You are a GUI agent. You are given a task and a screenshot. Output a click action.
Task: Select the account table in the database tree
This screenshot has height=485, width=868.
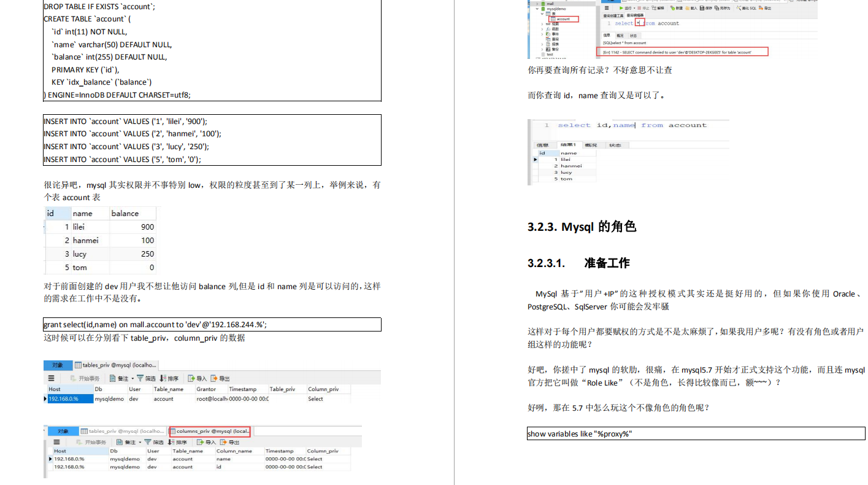click(563, 19)
